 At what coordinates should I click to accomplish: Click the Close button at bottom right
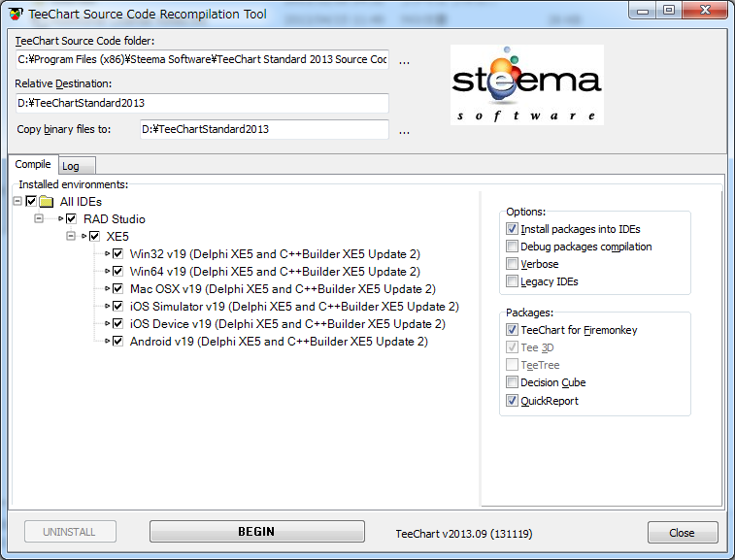click(683, 533)
